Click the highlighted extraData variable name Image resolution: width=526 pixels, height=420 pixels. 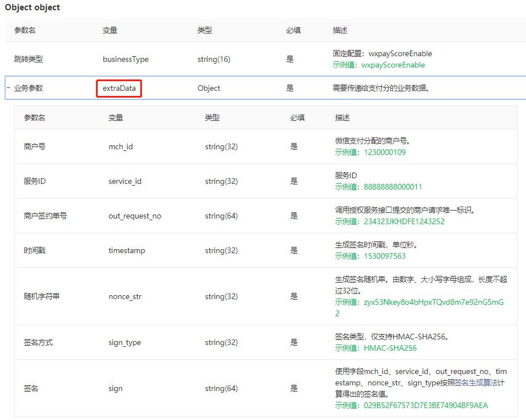pos(119,88)
